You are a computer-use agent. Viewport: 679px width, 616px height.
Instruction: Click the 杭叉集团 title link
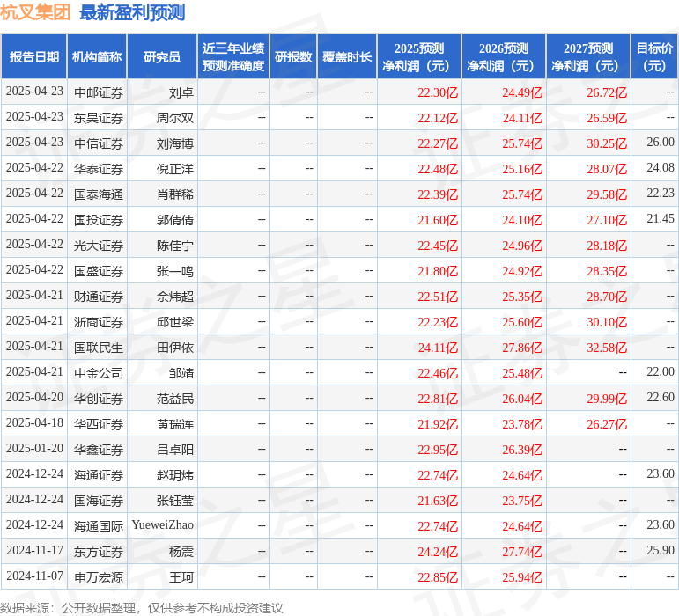point(35,12)
